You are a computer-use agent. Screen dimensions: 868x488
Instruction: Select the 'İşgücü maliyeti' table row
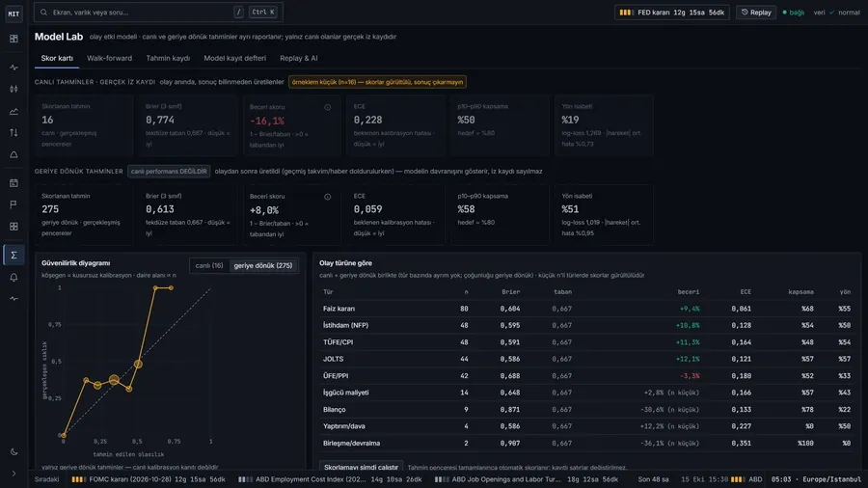pyautogui.click(x=586, y=393)
